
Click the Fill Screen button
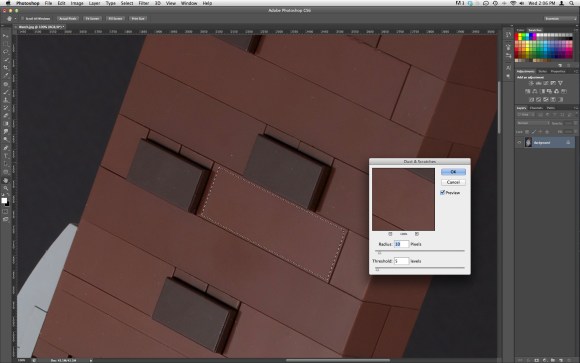(115, 19)
